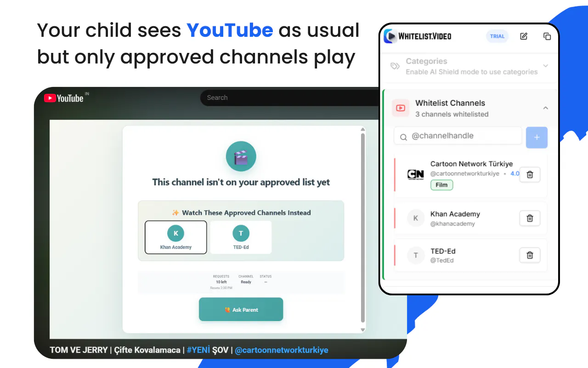The height and width of the screenshot is (368, 588).
Task: Click the Khan Academy K avatar in whitelist
Action: (416, 218)
